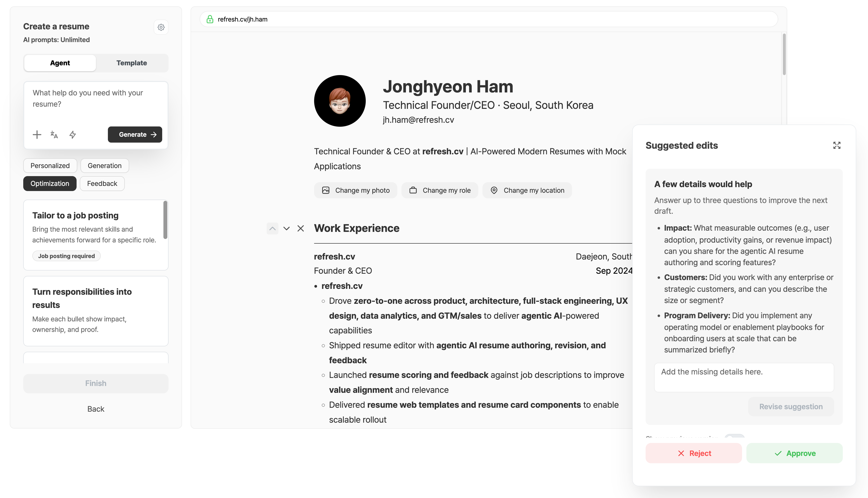Click the lock icon in the address bar
Screen dimensions: 868x498
(x=210, y=19)
